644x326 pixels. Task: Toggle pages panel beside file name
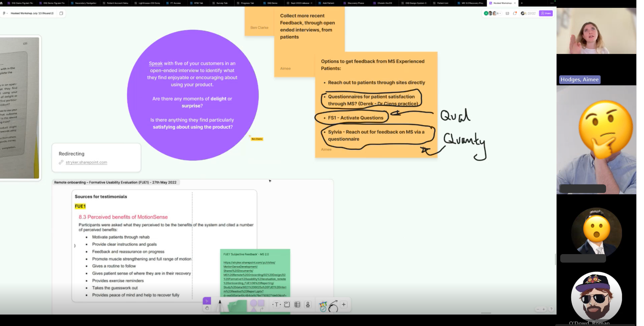pos(61,13)
